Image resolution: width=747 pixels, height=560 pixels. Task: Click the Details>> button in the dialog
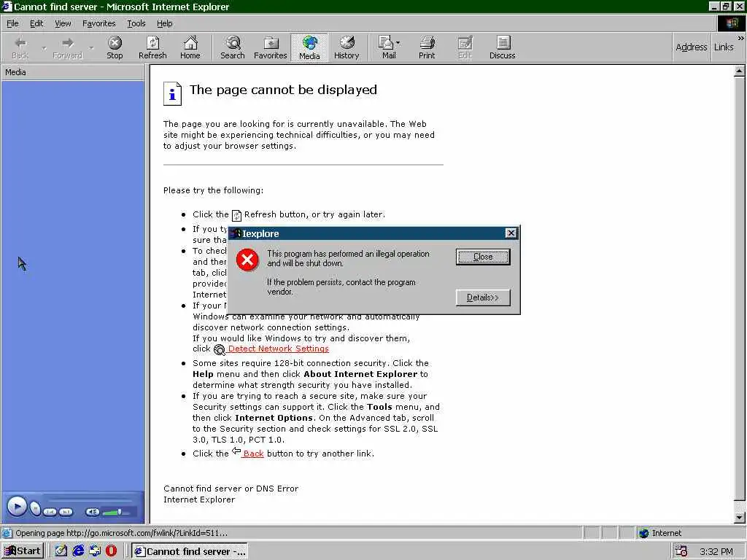pyautogui.click(x=483, y=297)
